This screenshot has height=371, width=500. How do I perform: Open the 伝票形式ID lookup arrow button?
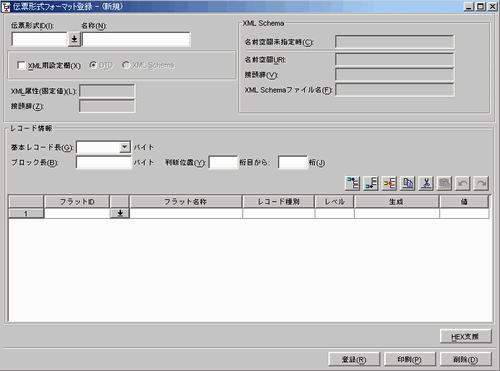[x=74, y=39]
